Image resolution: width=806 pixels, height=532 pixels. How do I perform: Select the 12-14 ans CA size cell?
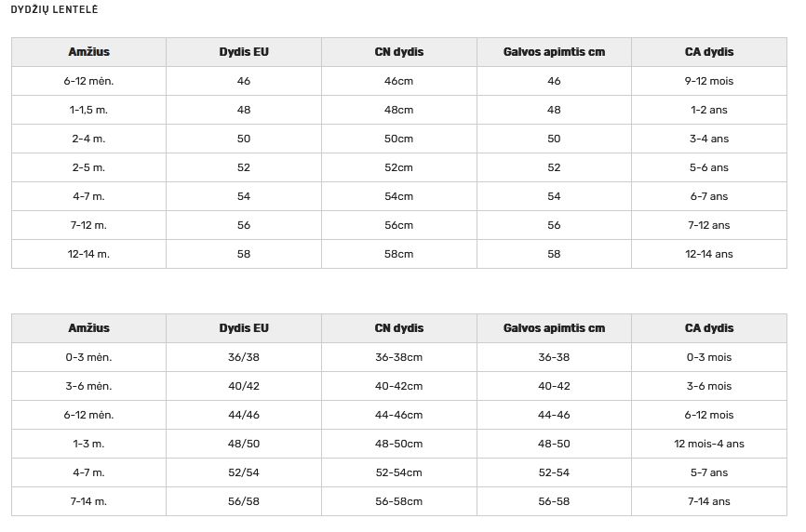click(x=708, y=254)
